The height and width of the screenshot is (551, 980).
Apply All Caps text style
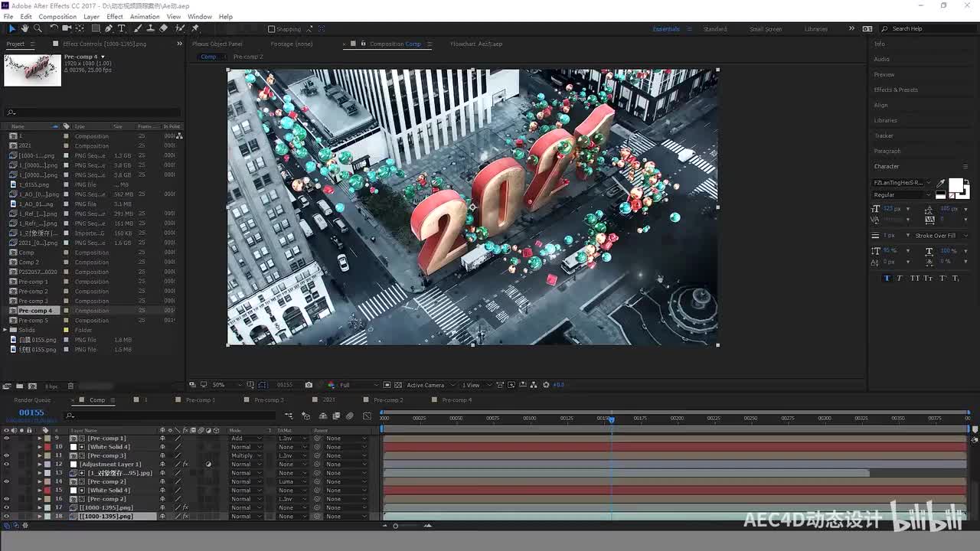[915, 278]
